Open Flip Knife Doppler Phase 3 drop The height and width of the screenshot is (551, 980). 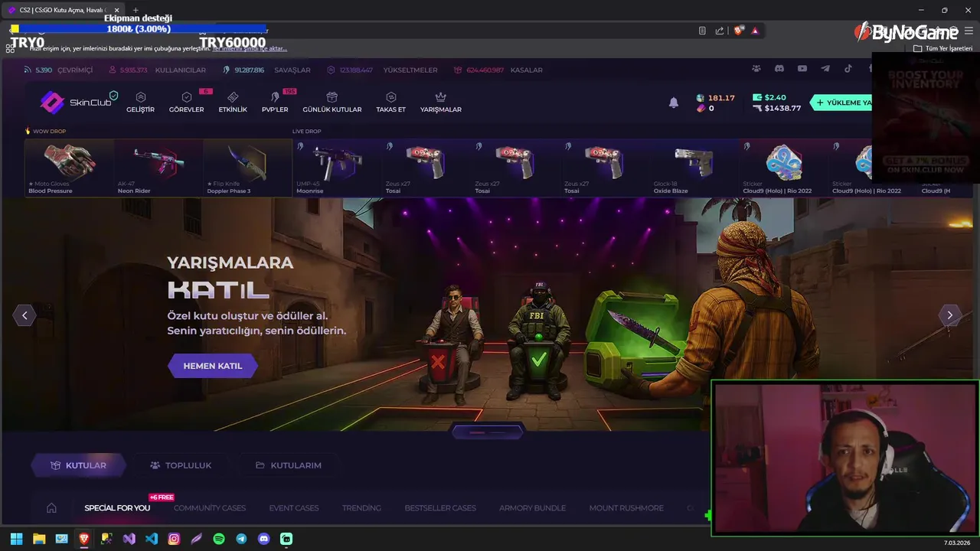pos(248,168)
